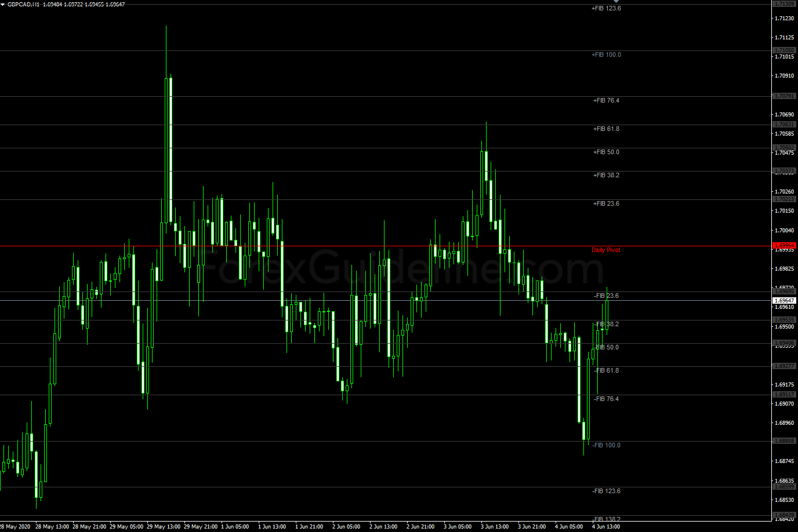The height and width of the screenshot is (532, 798).
Task: Click the red 1.69954 pivot price tag
Action: pyautogui.click(x=785, y=246)
